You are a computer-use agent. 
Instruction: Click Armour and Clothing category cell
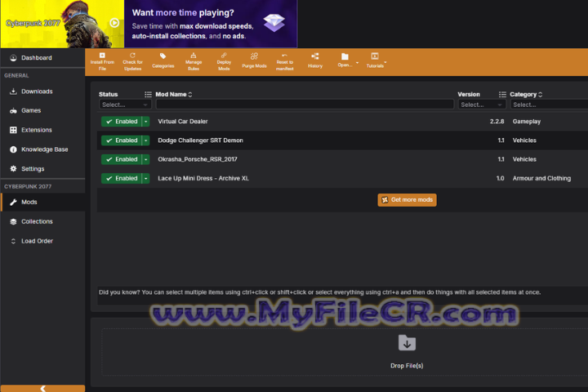[541, 178]
